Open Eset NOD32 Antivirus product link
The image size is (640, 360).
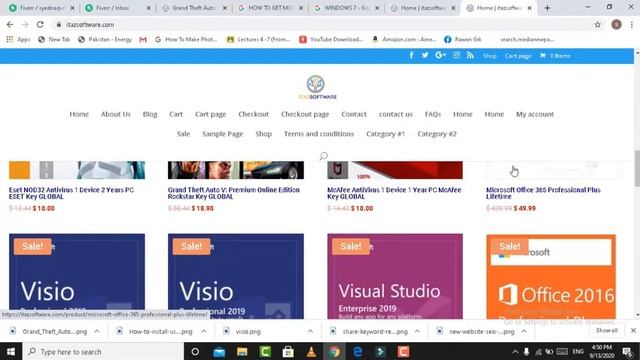coord(71,193)
